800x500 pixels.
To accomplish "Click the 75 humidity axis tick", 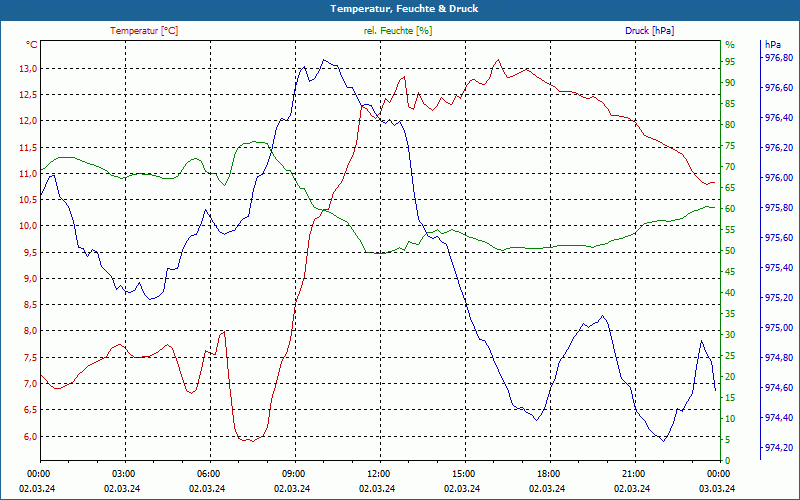I will [730, 146].
